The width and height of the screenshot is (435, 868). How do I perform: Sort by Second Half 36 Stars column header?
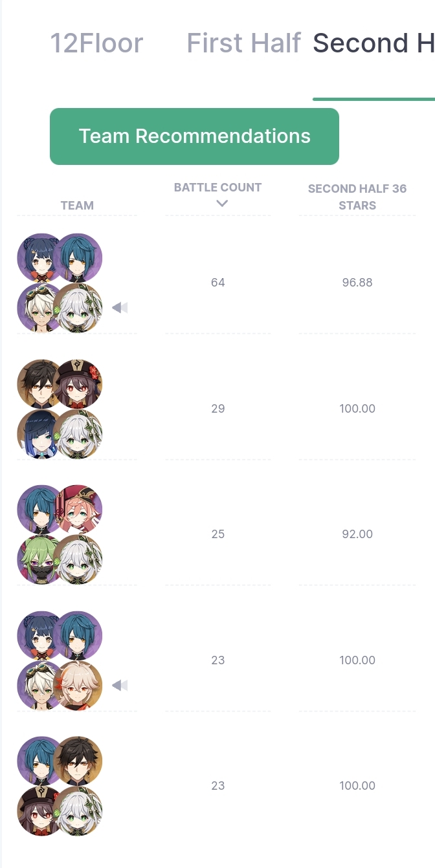357,197
